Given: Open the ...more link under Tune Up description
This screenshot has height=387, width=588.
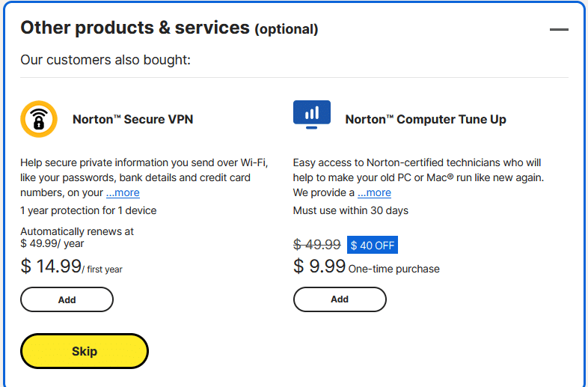Looking at the screenshot, I should 374,192.
